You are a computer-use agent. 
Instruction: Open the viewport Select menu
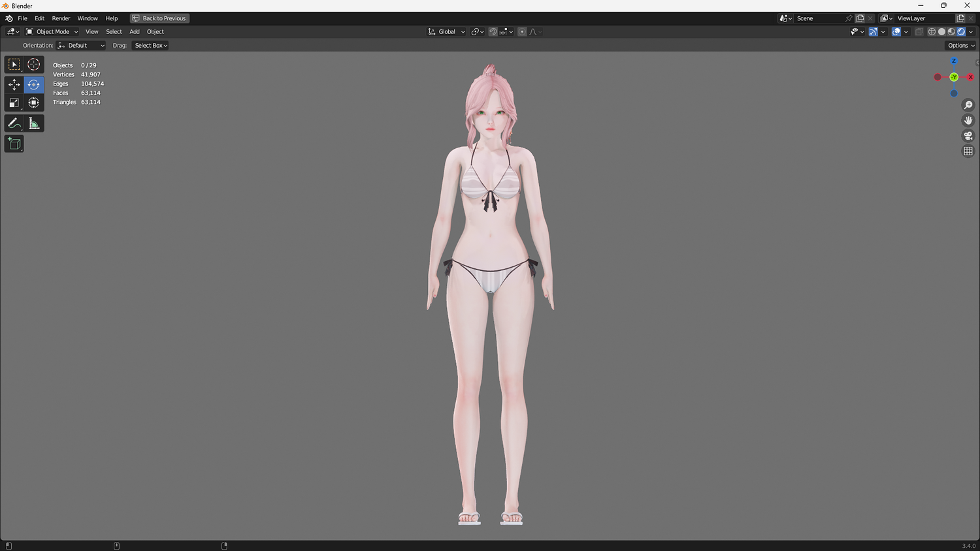114,31
